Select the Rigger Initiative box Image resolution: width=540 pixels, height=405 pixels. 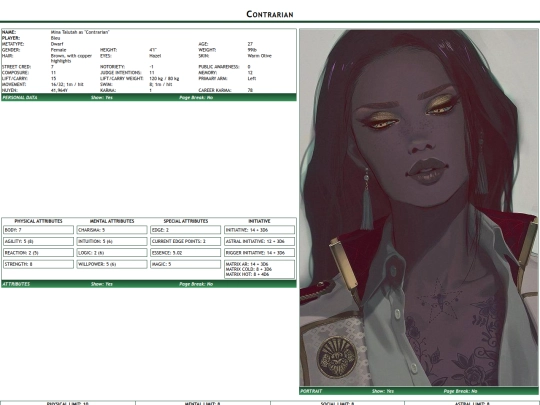[259, 253]
